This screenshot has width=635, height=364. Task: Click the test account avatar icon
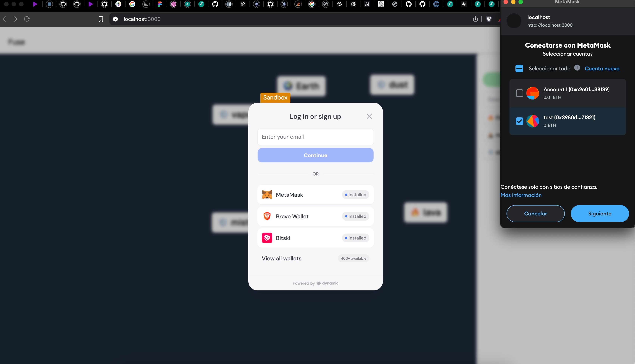point(532,121)
